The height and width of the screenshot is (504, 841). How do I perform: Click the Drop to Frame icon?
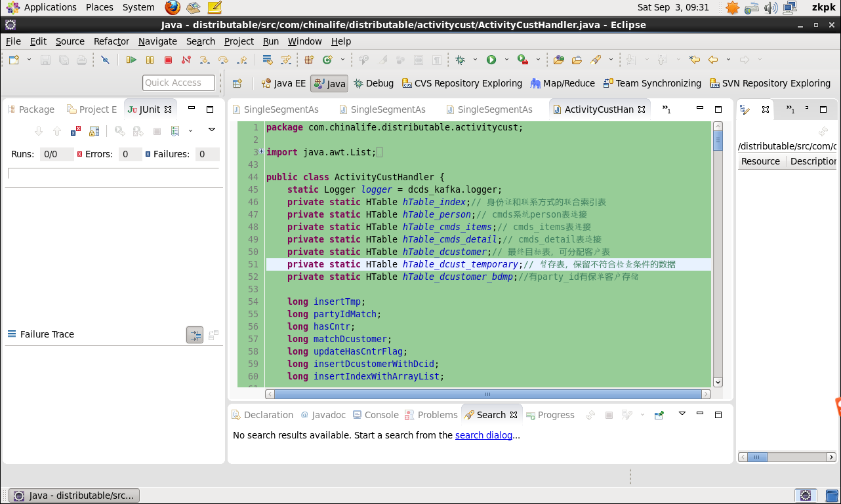(x=268, y=60)
